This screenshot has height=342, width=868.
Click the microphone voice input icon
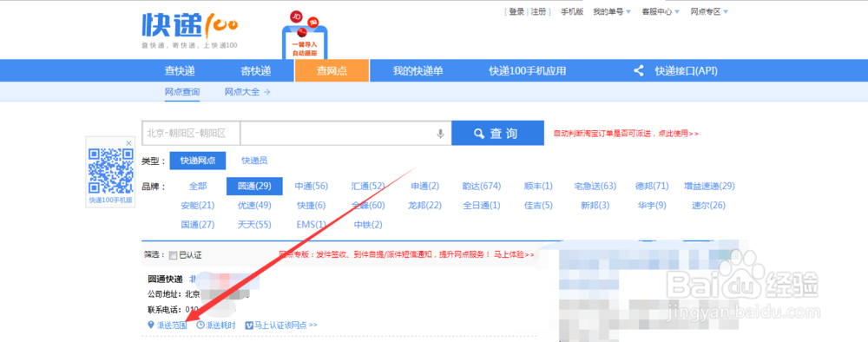(x=441, y=134)
